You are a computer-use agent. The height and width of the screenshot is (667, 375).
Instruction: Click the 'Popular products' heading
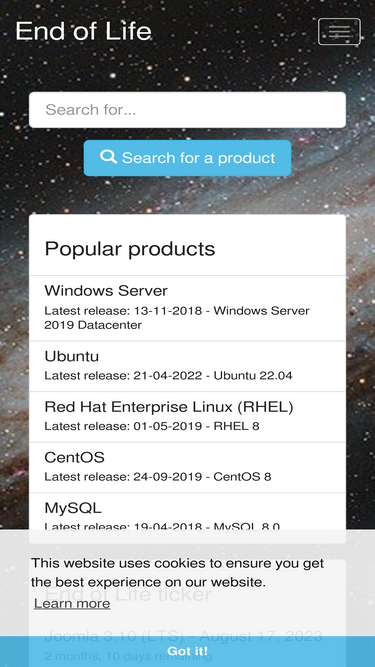point(130,248)
